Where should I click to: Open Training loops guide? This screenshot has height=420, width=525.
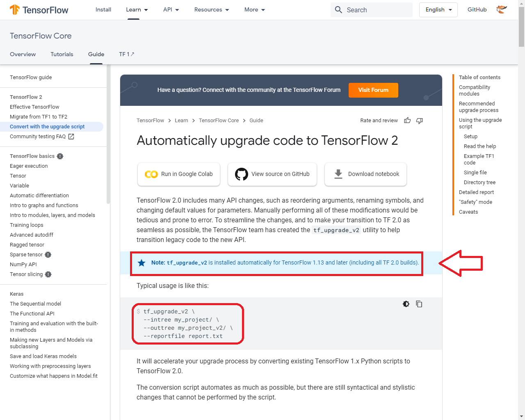[x=26, y=225]
